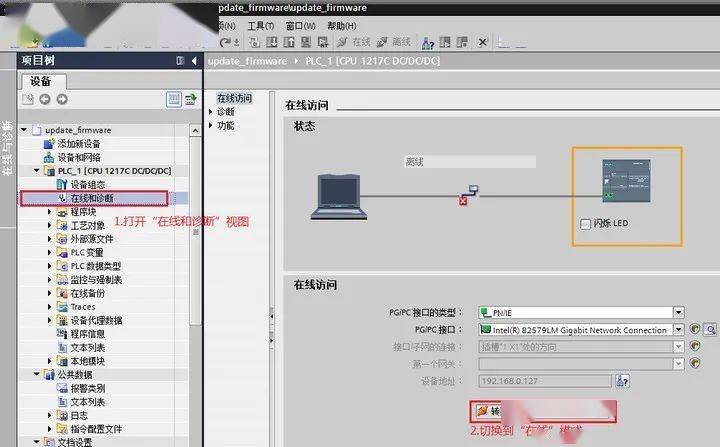Open 设备组态 under PLC_1

(x=86, y=185)
